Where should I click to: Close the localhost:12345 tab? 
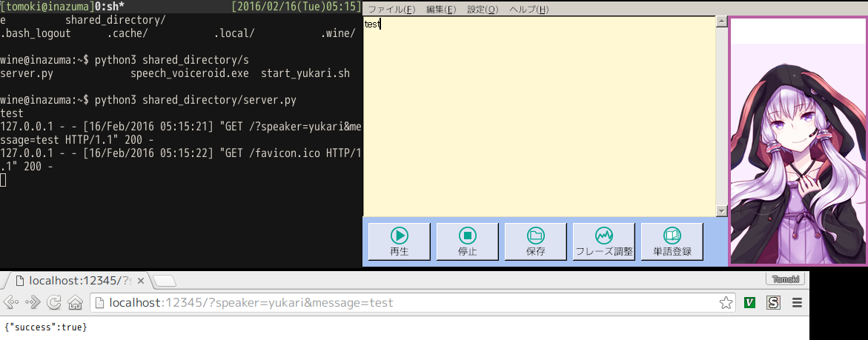pyautogui.click(x=141, y=281)
